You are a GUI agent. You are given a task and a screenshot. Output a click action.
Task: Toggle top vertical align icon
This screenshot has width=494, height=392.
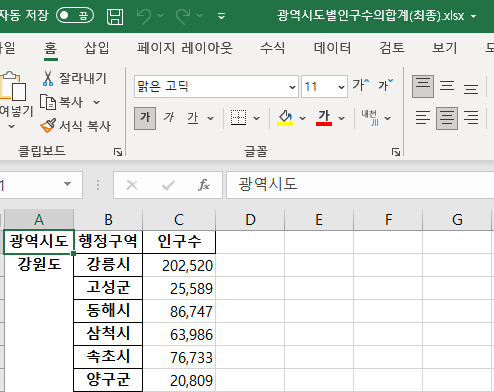click(423, 86)
